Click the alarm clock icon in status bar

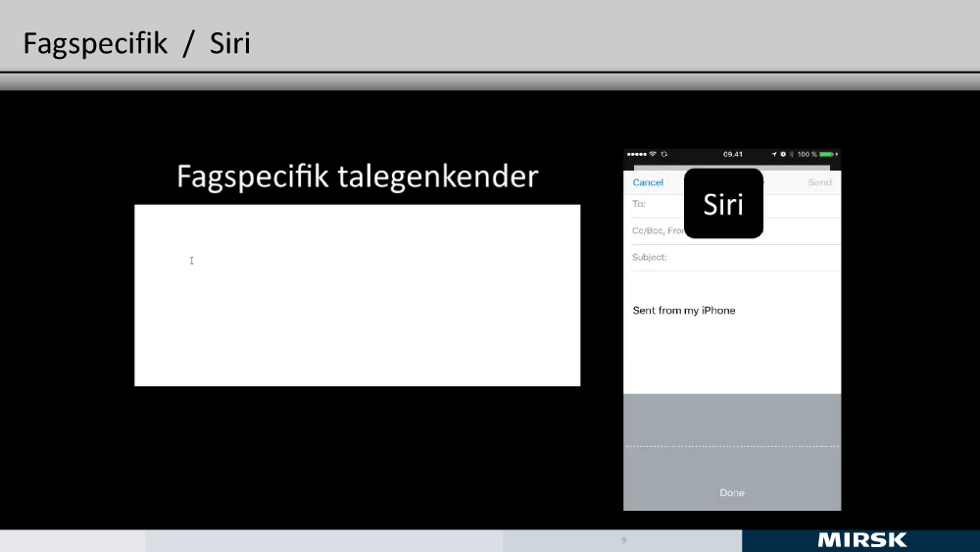[783, 154]
